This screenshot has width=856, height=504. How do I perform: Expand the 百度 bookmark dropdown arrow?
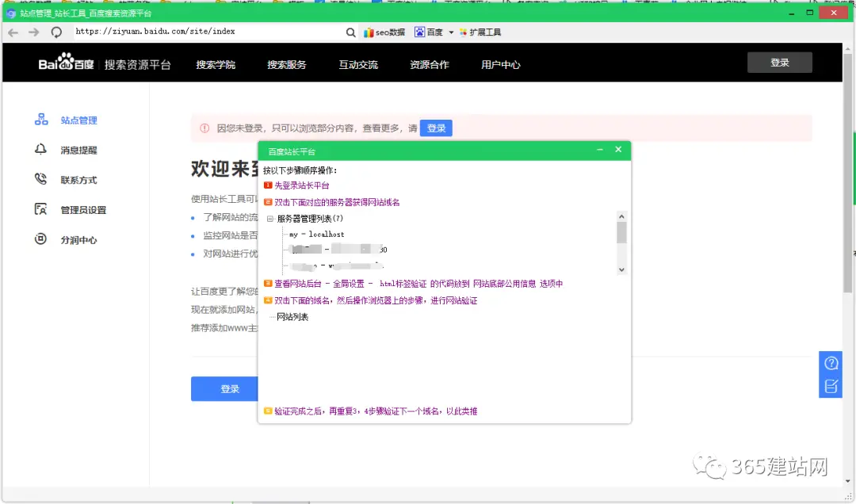click(451, 32)
